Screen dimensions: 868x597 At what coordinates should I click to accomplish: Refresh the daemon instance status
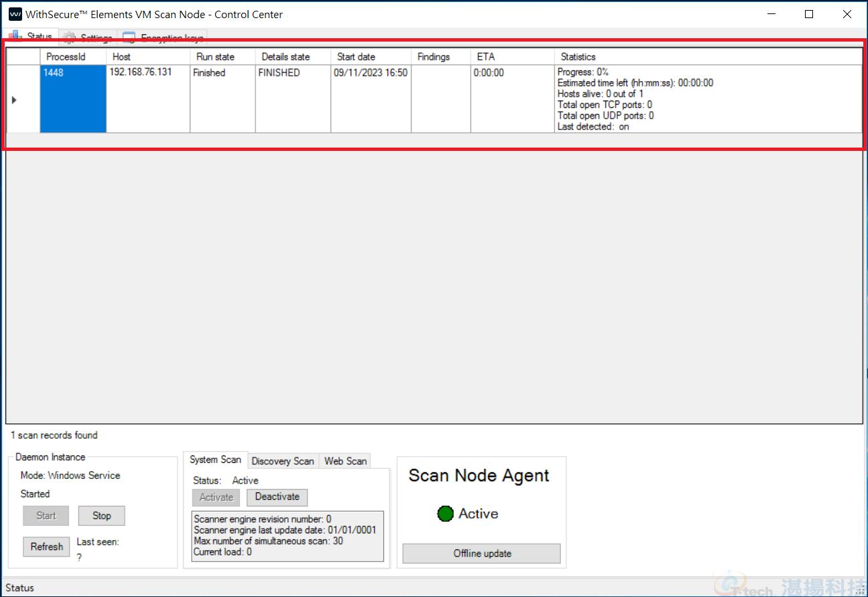46,547
